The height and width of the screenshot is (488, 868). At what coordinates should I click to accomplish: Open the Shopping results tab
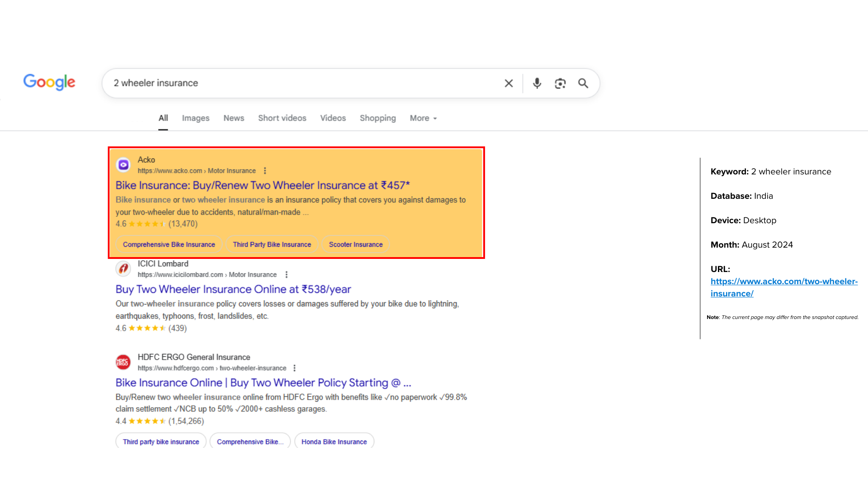pyautogui.click(x=377, y=118)
